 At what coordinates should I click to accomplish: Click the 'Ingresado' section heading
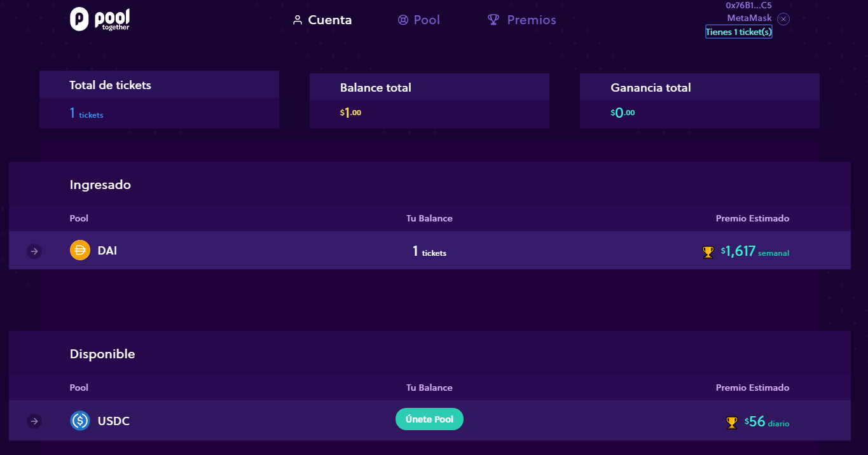(x=100, y=185)
